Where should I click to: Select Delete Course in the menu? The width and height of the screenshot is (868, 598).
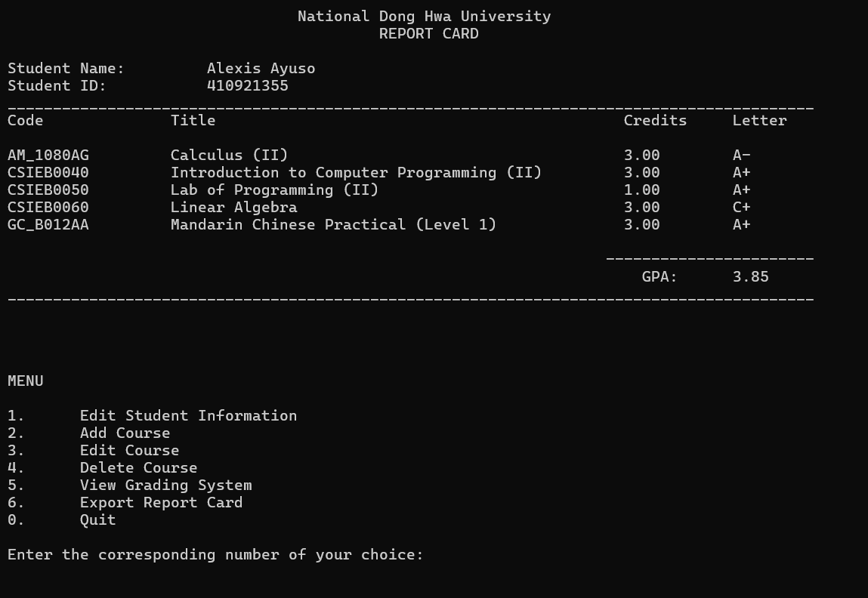(x=138, y=467)
